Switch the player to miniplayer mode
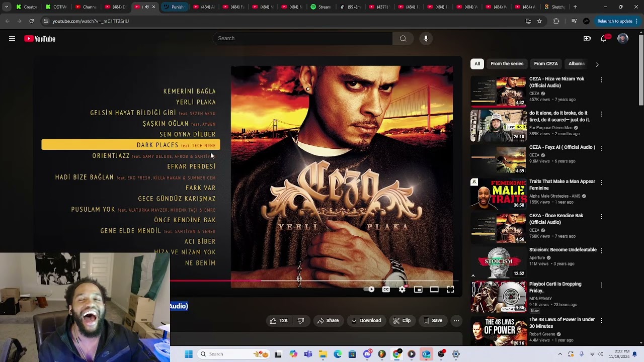The width and height of the screenshot is (644, 362). (x=418, y=289)
